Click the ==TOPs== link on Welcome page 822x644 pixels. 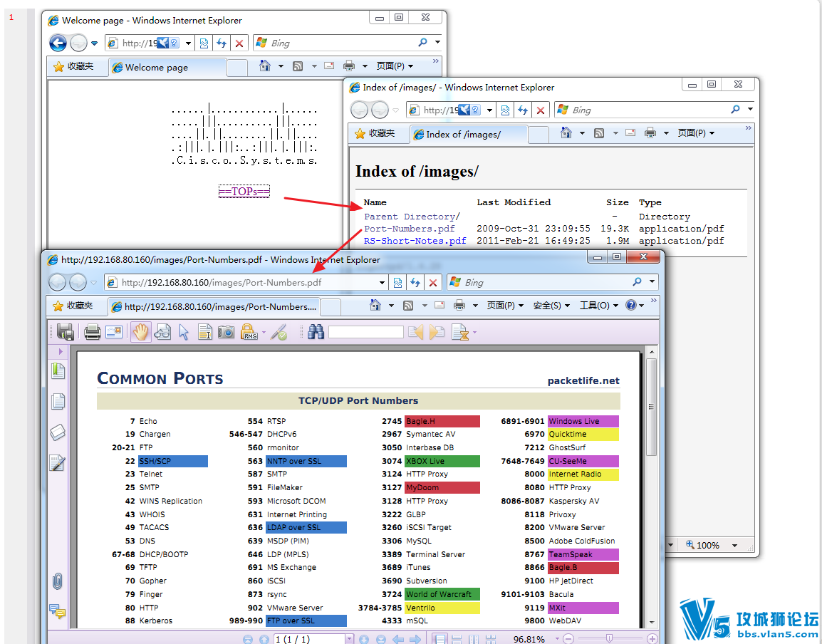[x=244, y=192]
